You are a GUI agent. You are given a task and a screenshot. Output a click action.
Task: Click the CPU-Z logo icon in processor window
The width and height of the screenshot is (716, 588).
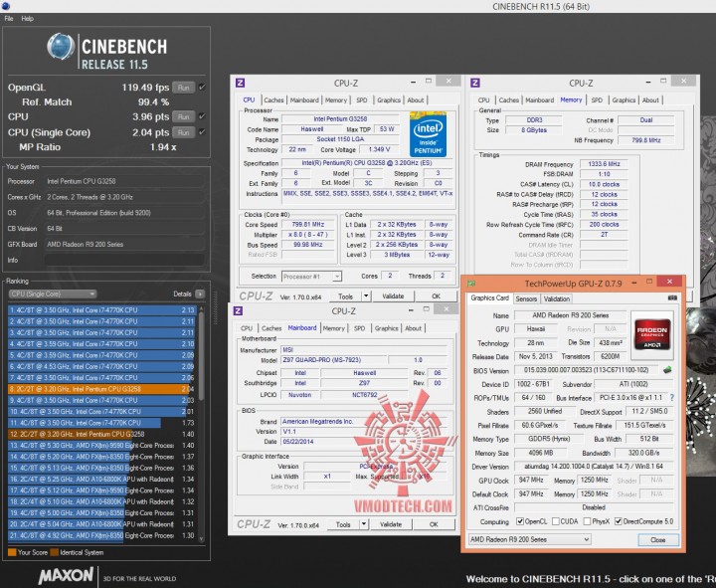(x=241, y=83)
